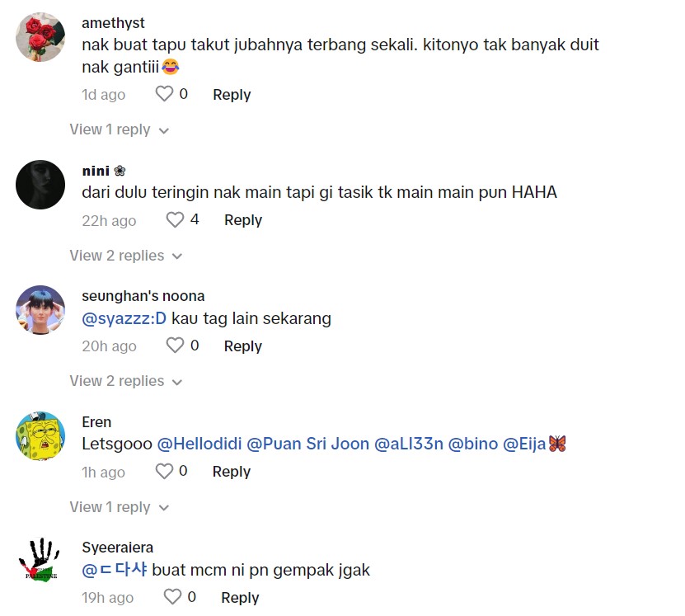Reply to amethyst's comment
This screenshot has height=616, width=685.
pyautogui.click(x=232, y=95)
